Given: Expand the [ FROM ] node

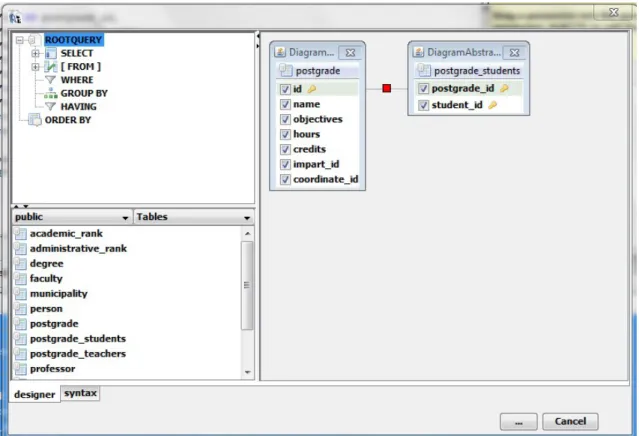Looking at the screenshot, I should (35, 66).
